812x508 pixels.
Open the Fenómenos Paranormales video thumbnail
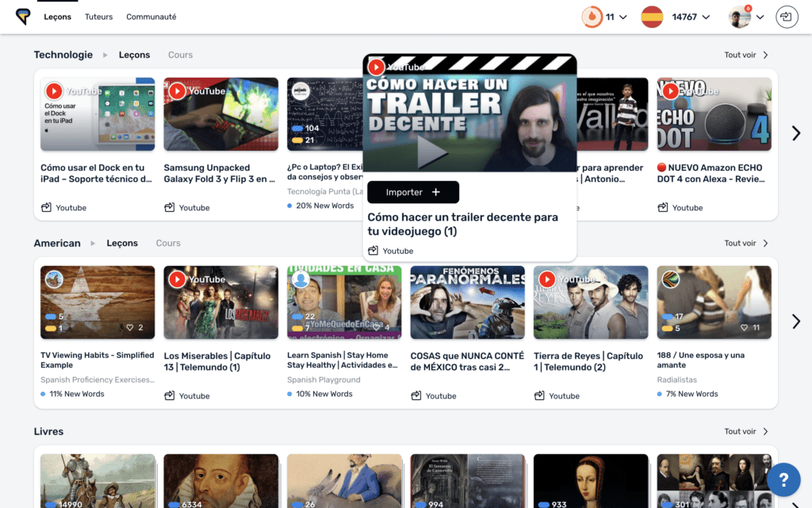tap(467, 302)
